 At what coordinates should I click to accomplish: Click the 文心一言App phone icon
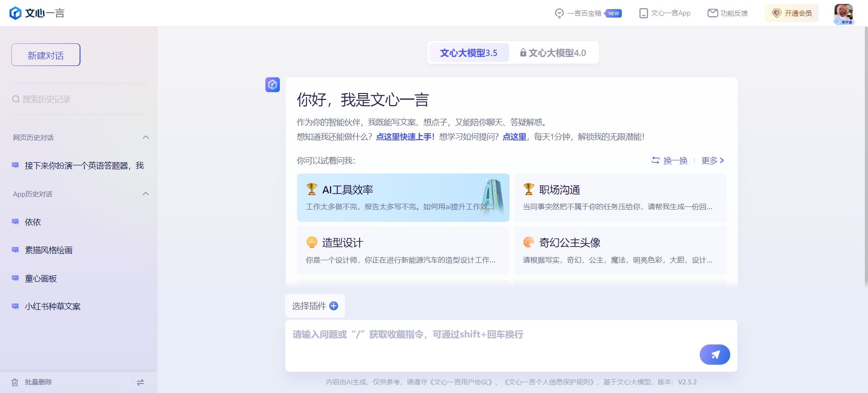click(643, 13)
